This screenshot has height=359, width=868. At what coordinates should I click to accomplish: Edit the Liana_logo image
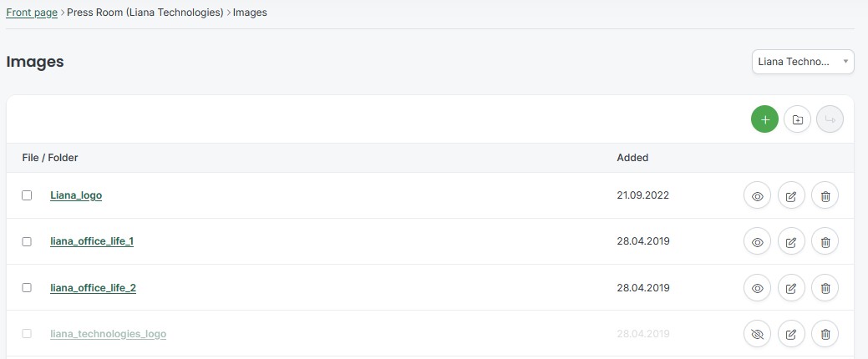791,196
